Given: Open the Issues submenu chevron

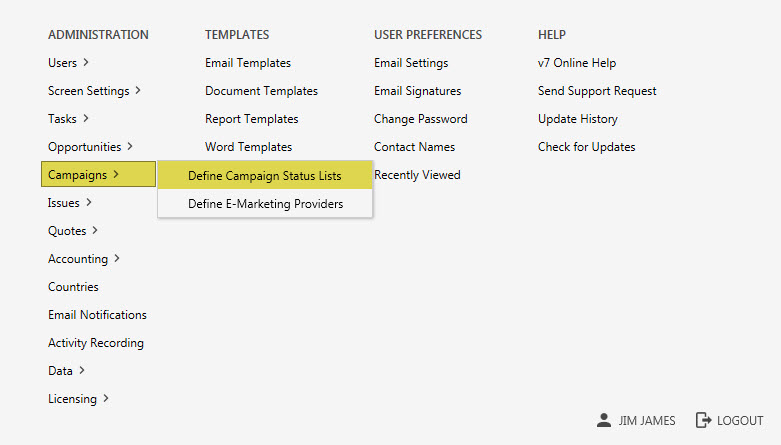Looking at the screenshot, I should (x=89, y=203).
